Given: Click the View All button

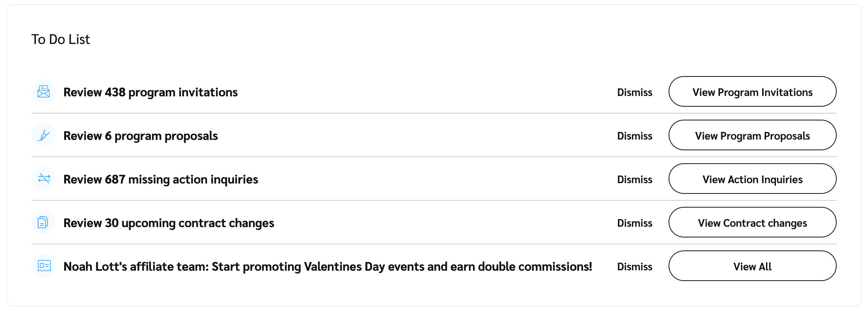Looking at the screenshot, I should [x=752, y=266].
